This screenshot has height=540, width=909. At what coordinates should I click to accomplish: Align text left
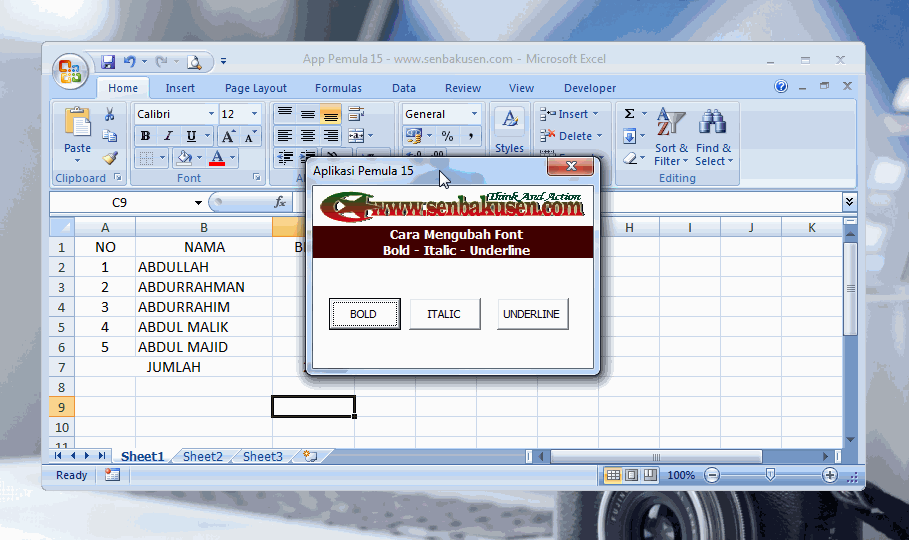click(x=284, y=136)
